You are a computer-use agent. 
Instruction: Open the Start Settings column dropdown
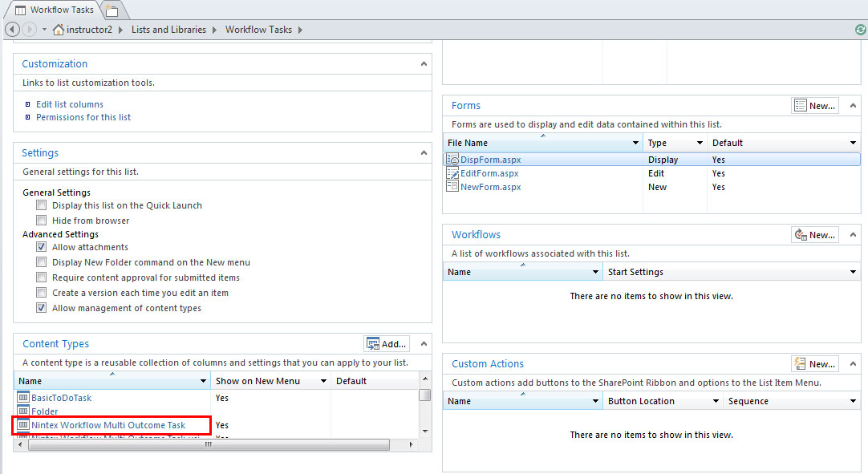pos(853,272)
